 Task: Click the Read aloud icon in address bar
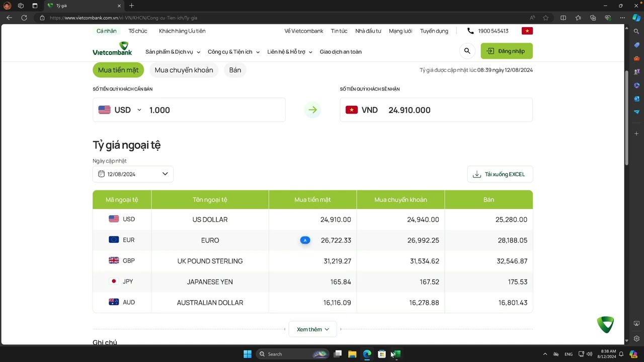pyautogui.click(x=532, y=18)
